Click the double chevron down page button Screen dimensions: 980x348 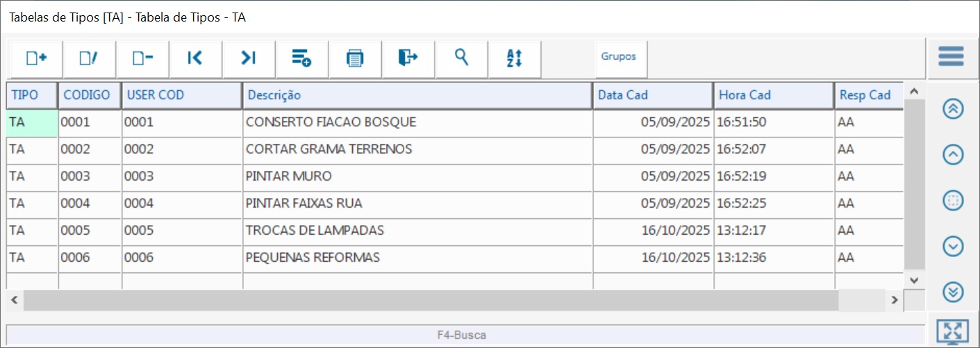tap(953, 292)
